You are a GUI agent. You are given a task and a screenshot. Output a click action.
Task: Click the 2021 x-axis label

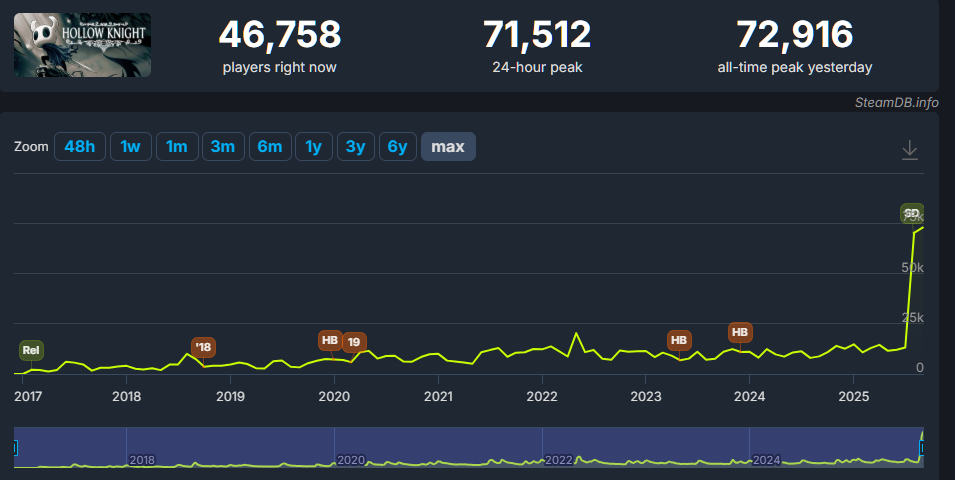tap(439, 397)
